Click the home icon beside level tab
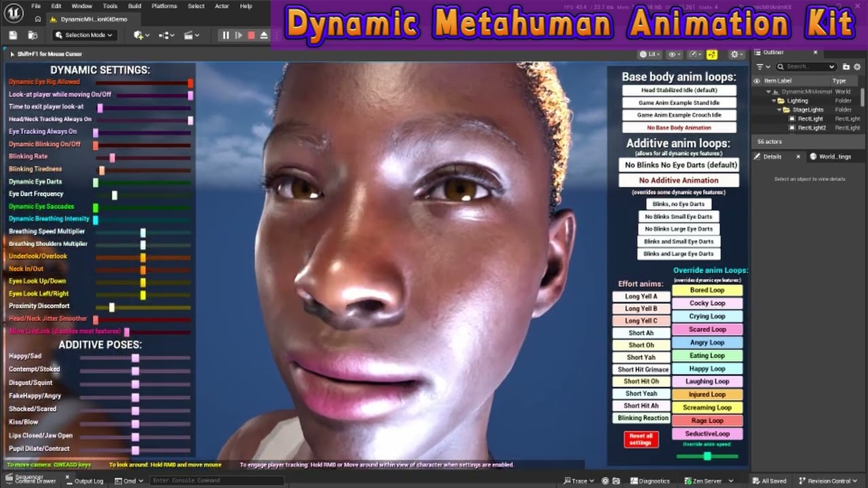This screenshot has width=868, height=488. [38, 19]
